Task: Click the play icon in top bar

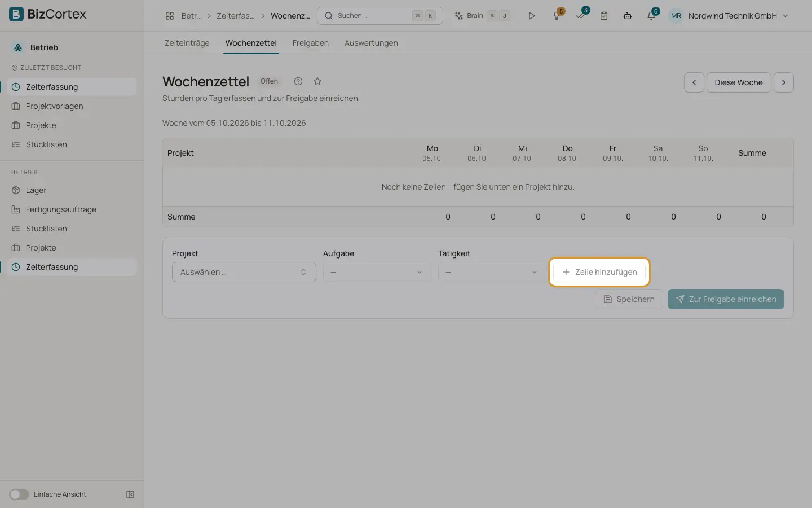Action: [531, 16]
